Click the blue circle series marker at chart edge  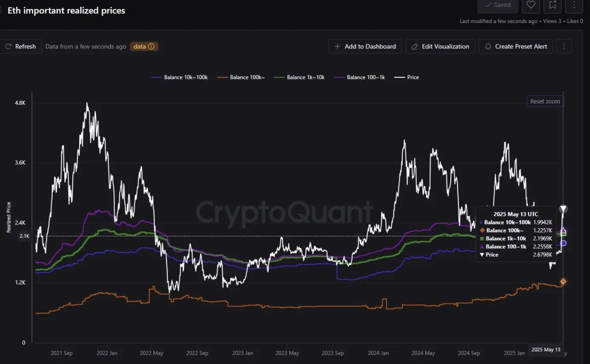(x=563, y=243)
